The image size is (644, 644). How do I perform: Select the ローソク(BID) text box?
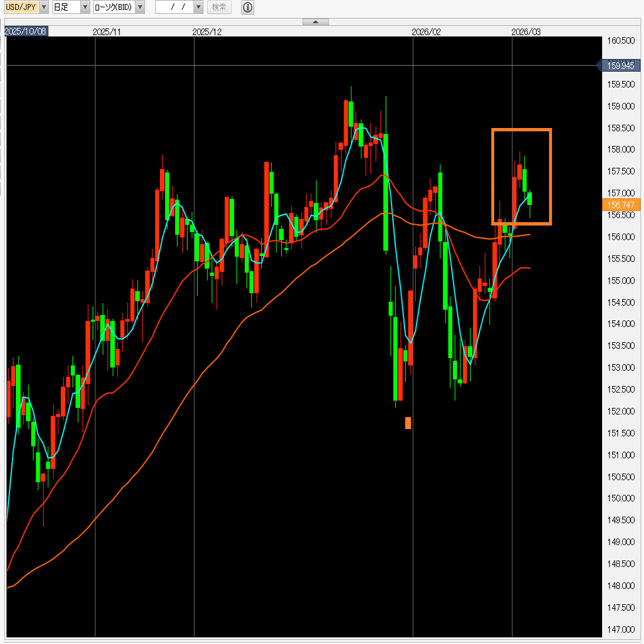click(x=114, y=7)
